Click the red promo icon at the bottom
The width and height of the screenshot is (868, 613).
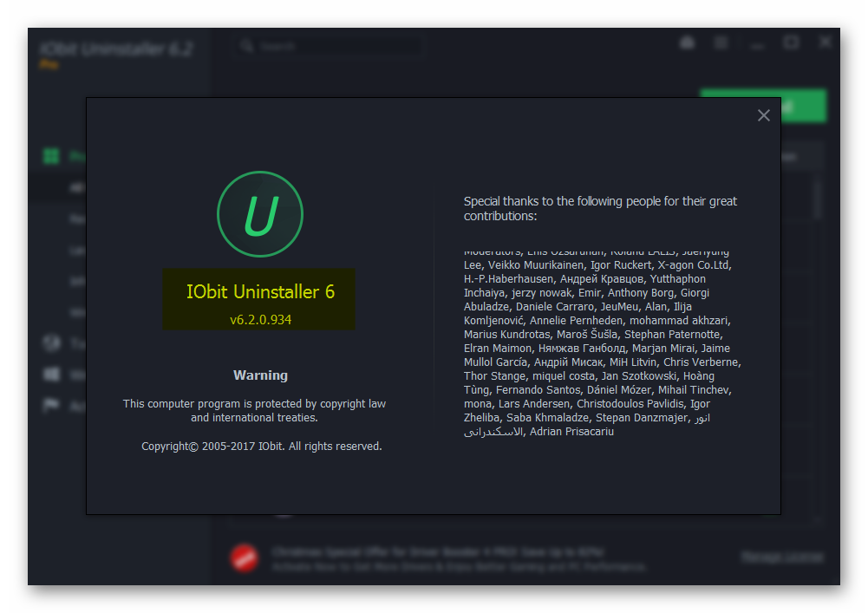coord(245,558)
